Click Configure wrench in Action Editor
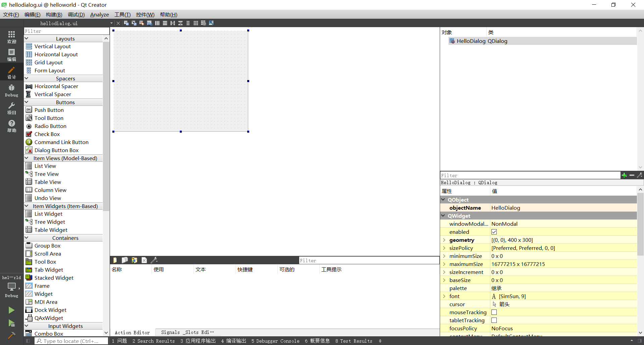This screenshot has width=644, height=345. tap(154, 260)
